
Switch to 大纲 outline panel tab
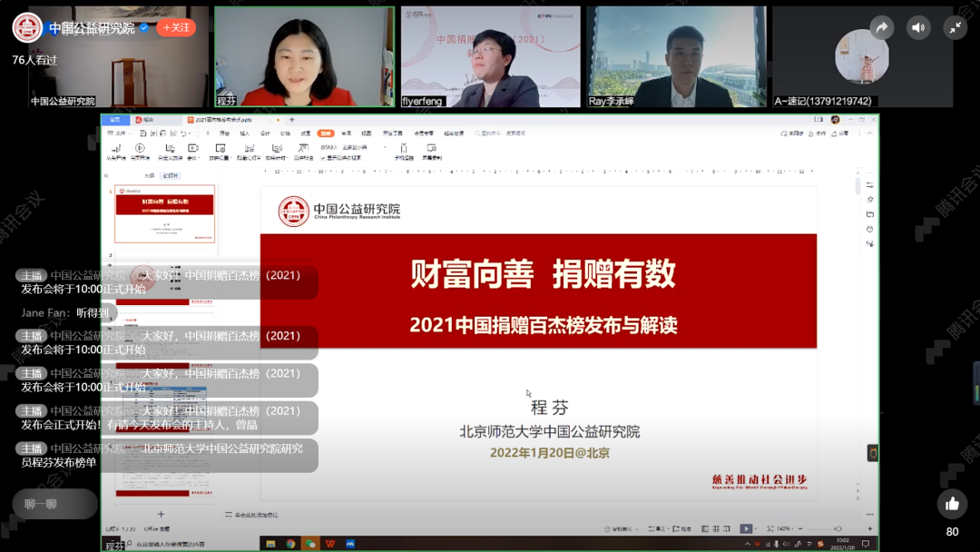(150, 175)
